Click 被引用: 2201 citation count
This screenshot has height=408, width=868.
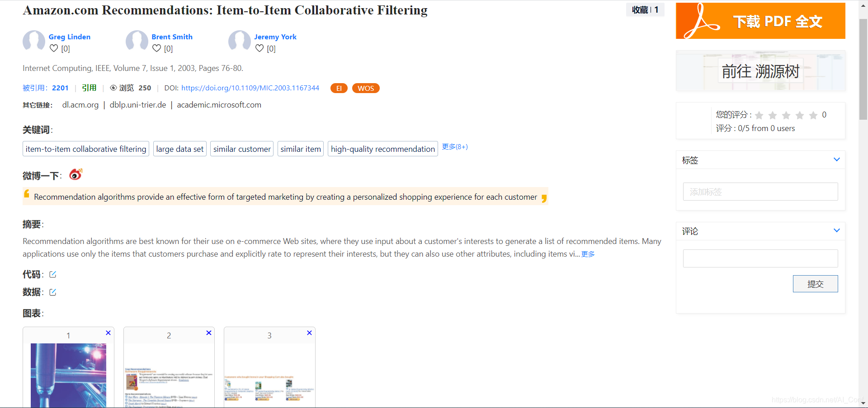pyautogui.click(x=46, y=88)
